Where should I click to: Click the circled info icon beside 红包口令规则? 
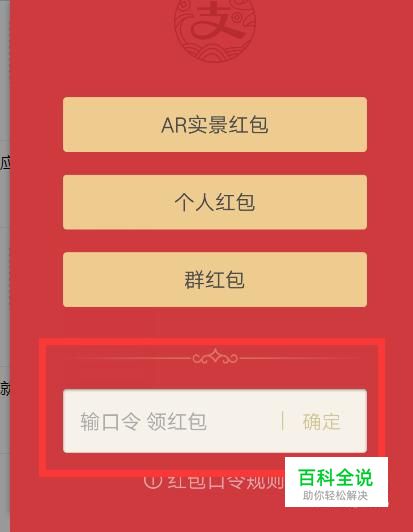153,481
